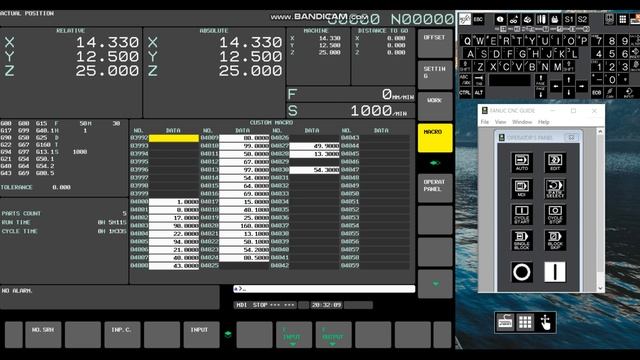640x360 pixels.
Task: Click the right arrow cursor key
Action: pos(582,87)
